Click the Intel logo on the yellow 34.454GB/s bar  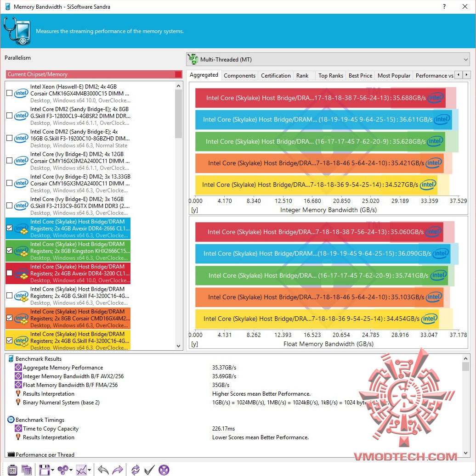[x=429, y=319]
